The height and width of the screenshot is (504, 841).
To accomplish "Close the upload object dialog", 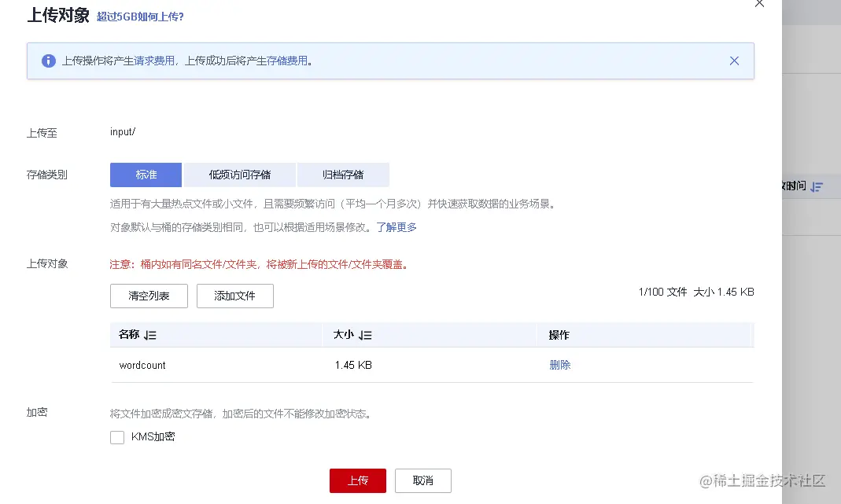I will pos(759,4).
